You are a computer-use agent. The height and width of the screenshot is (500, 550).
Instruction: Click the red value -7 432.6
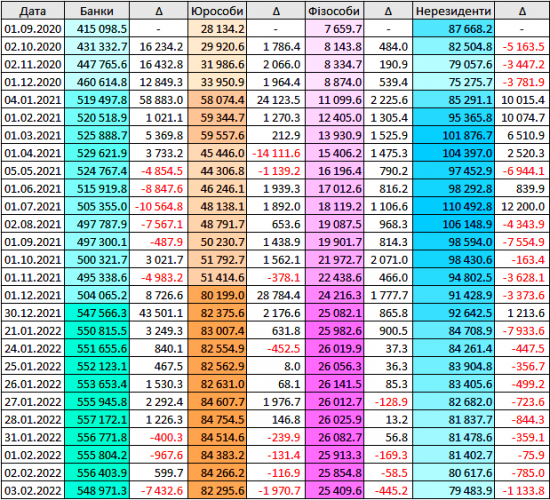coord(159,491)
